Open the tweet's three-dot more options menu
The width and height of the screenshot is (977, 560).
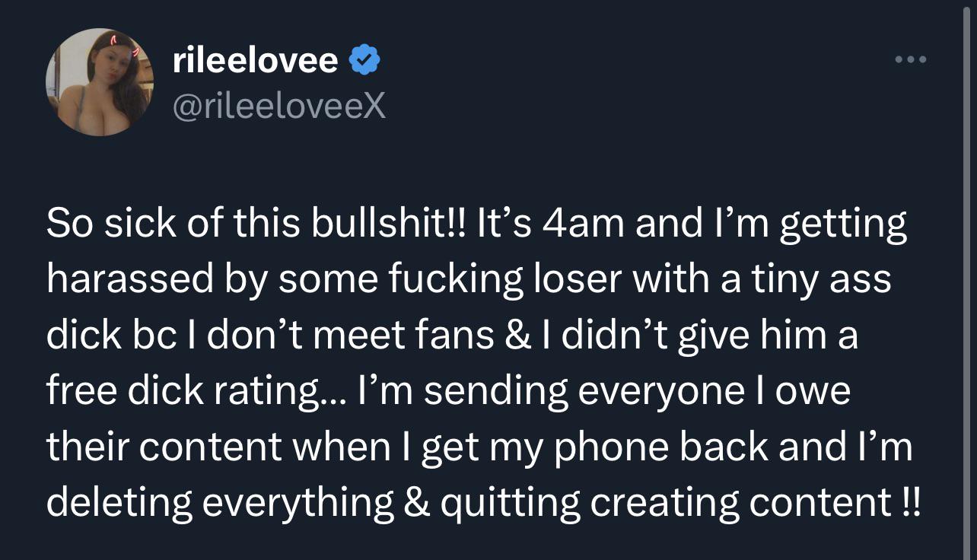tap(910, 59)
